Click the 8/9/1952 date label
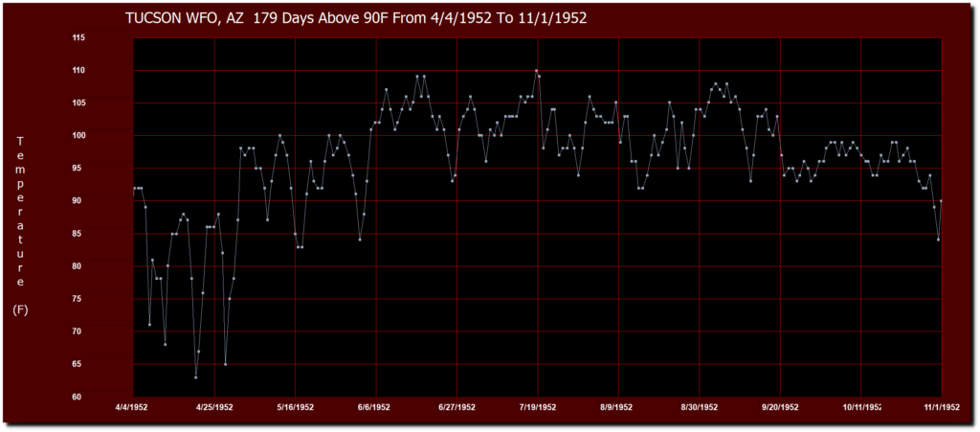Screen dimensions: 980x432 click(x=617, y=407)
